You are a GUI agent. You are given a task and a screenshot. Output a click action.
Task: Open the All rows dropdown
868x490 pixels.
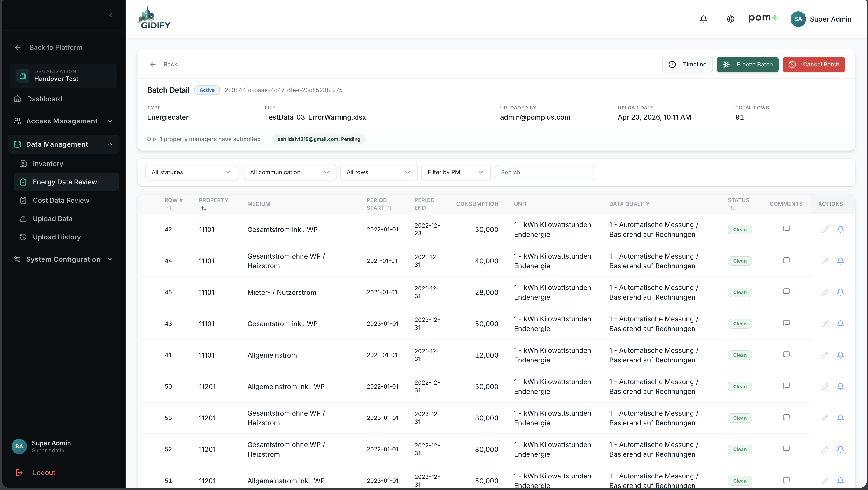point(379,172)
